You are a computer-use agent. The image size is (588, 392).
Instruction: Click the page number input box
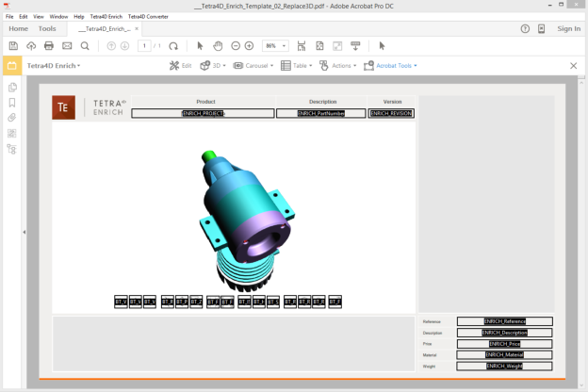tap(144, 46)
